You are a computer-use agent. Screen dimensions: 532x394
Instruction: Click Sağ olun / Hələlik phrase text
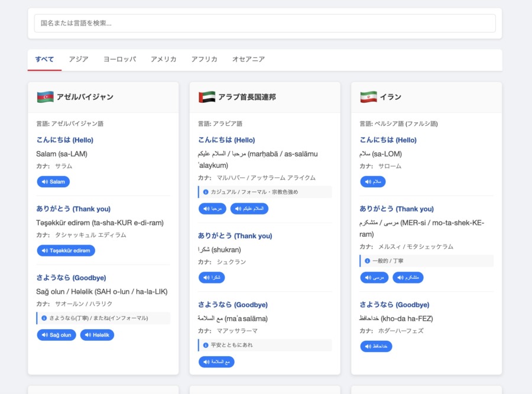click(x=102, y=292)
